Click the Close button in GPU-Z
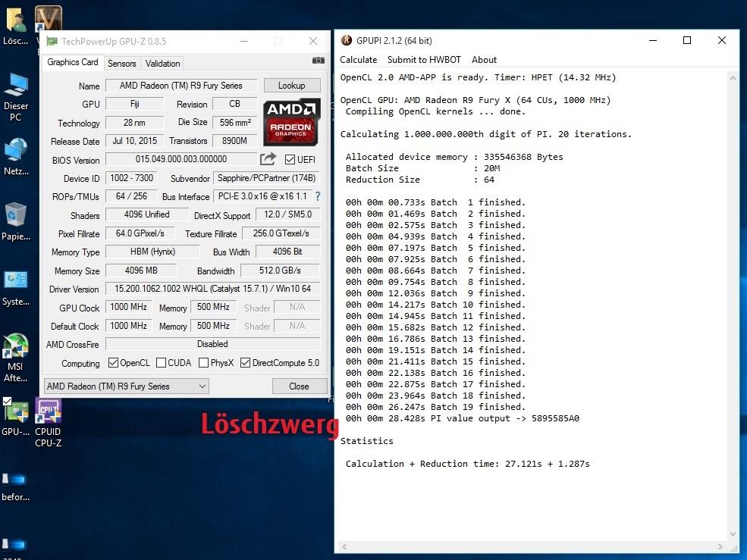Screen dimensions: 747x560 coord(299,386)
